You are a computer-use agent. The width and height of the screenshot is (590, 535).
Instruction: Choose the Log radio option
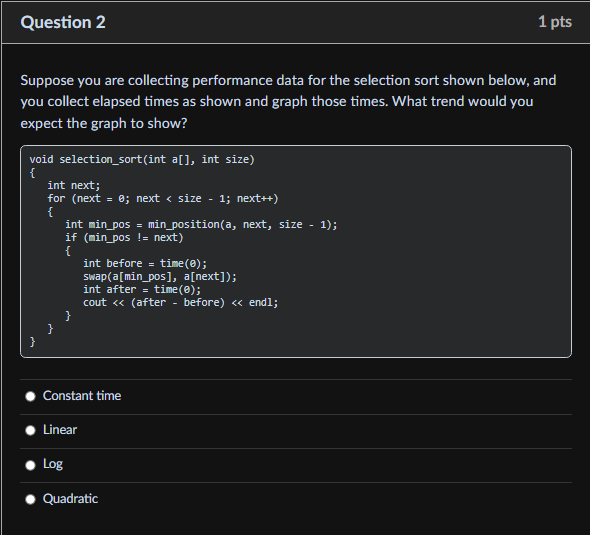(30, 465)
